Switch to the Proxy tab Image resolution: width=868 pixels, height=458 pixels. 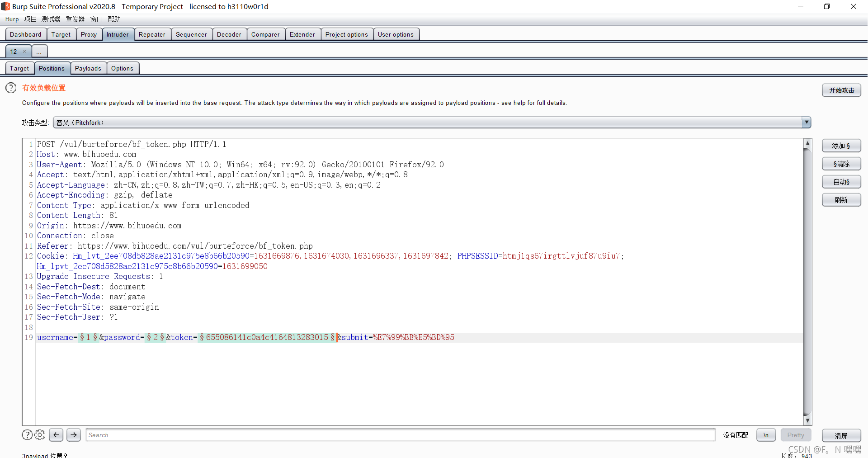(x=89, y=34)
